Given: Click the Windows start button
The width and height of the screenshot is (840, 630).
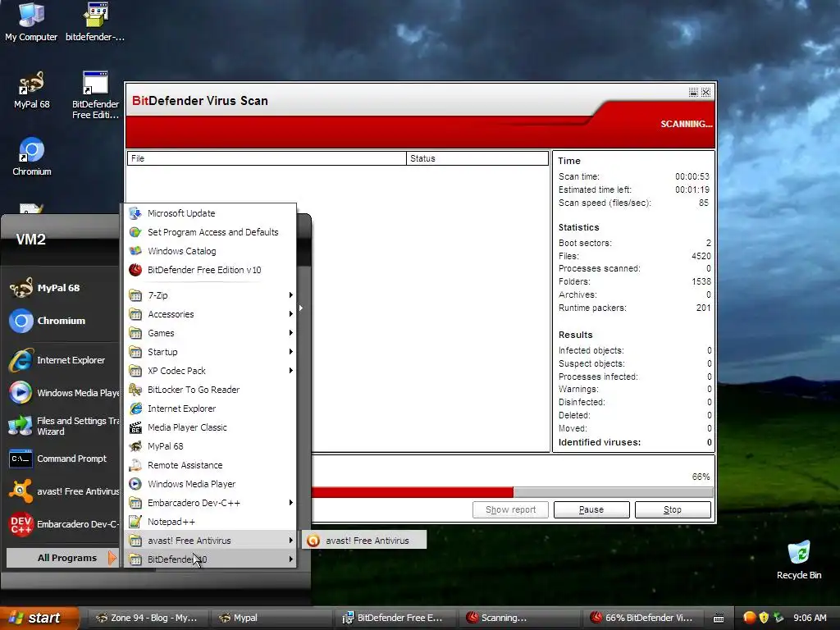Looking at the screenshot, I should (39, 618).
